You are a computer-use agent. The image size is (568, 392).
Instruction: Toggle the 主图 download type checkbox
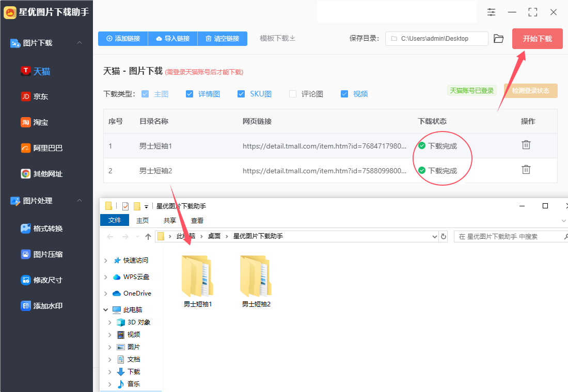click(x=145, y=94)
